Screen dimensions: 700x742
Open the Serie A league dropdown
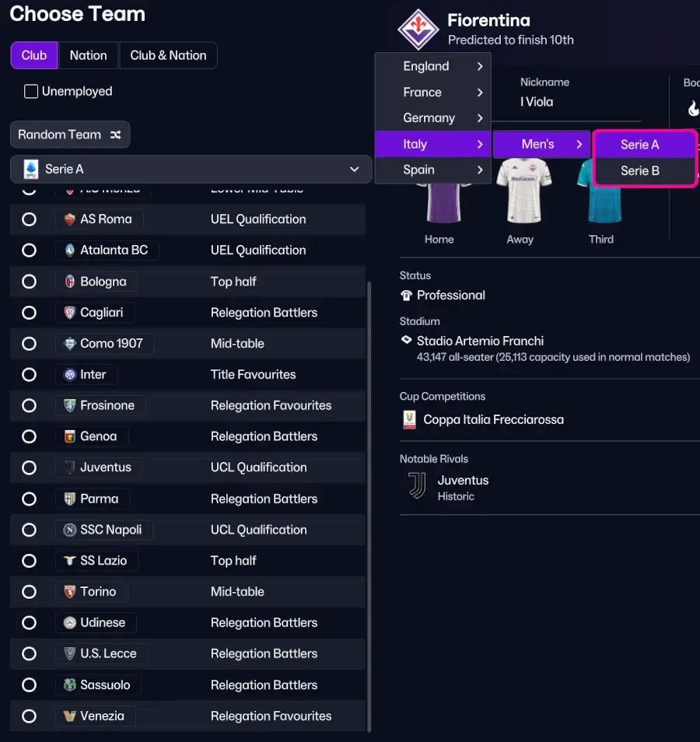[191, 169]
